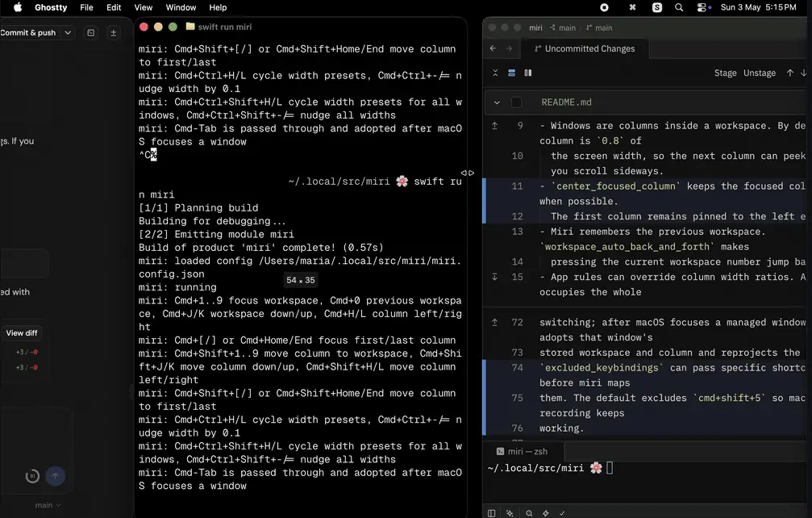The image size is (812, 518).
Task: Click the lightning bolt icon in Zed status bar
Action: (546, 513)
